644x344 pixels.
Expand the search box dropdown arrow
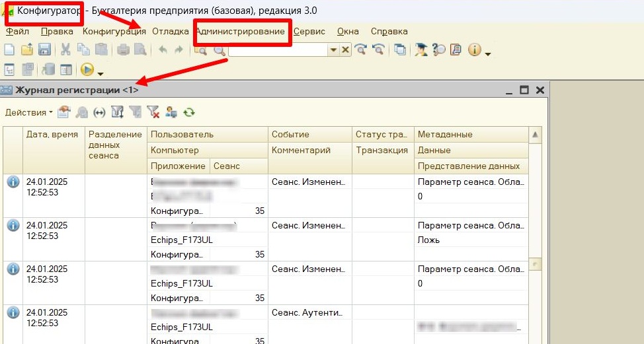pos(333,50)
